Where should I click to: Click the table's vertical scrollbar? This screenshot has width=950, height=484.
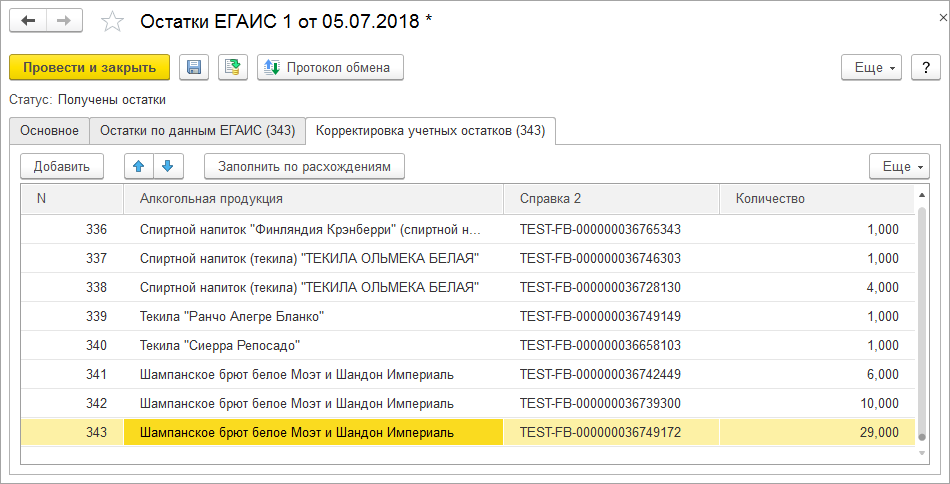click(921, 320)
